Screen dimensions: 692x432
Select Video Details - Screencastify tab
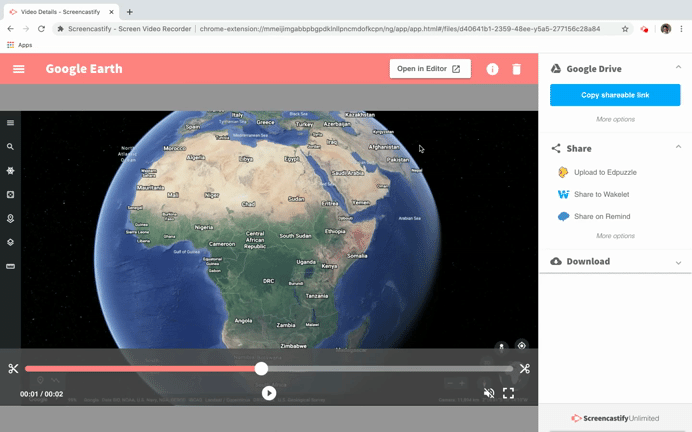click(x=60, y=12)
